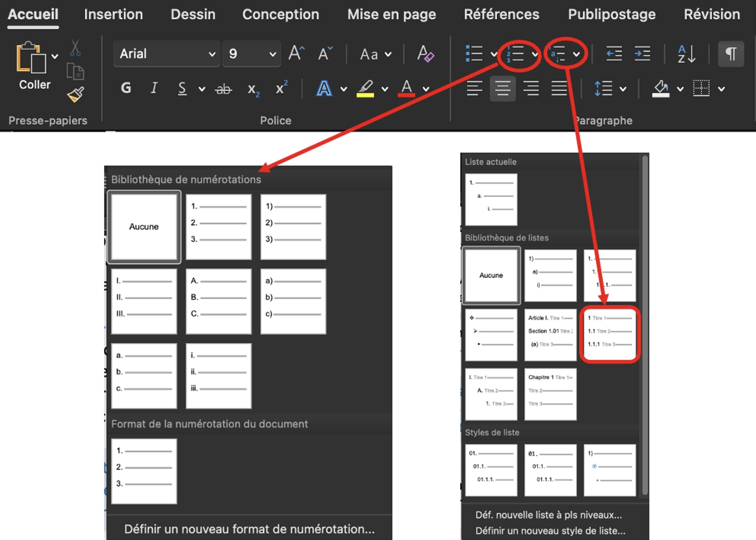Click Définir un nouveau format de numérotation
756x540 pixels.
[x=249, y=529]
